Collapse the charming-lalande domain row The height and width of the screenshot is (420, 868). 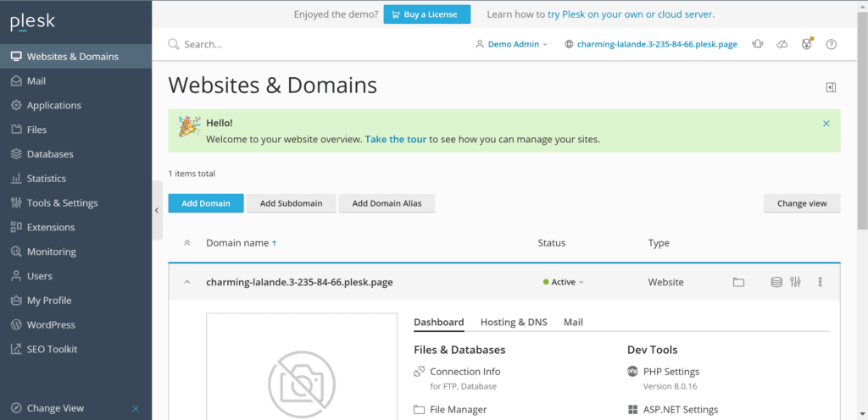[x=187, y=282]
